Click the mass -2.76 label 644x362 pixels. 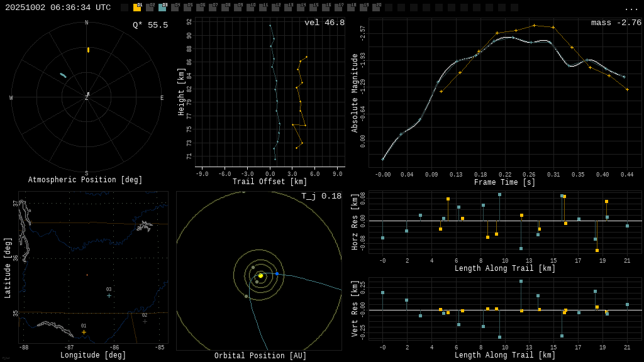click(x=616, y=23)
